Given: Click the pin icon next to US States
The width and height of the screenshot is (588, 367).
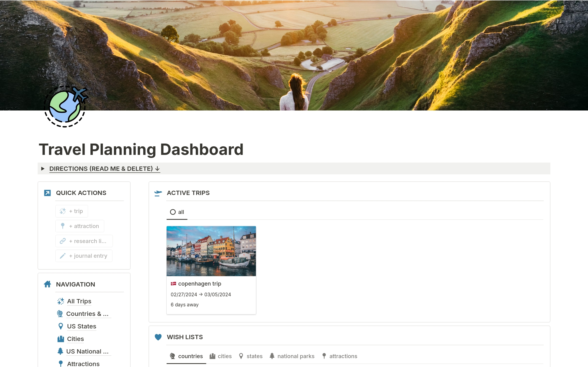Looking at the screenshot, I should tap(60, 326).
